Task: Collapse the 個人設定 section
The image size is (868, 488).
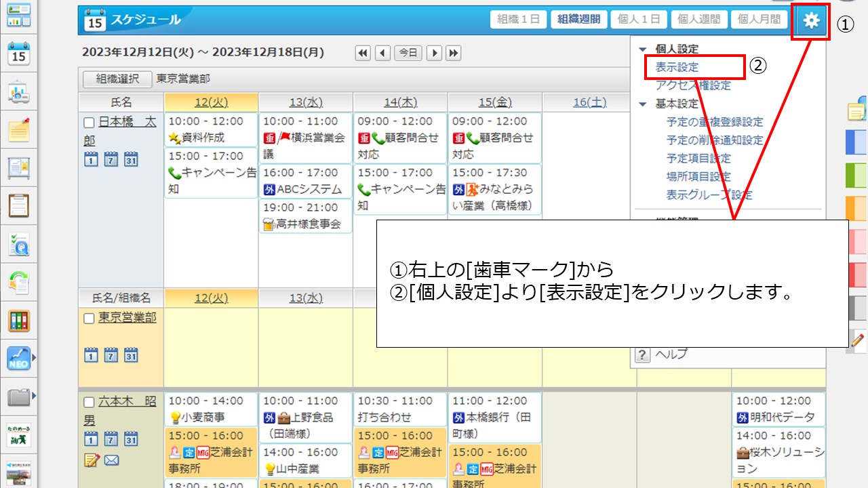Action: [643, 49]
